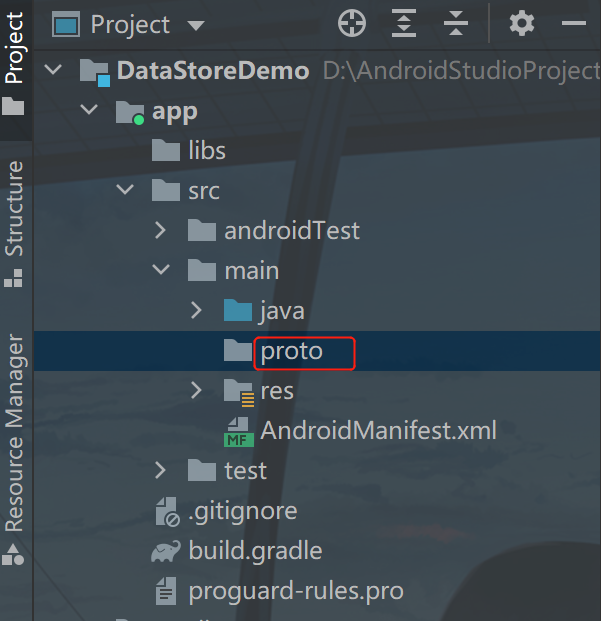Screen dimensions: 601x621
Task: Collapse the app module node
Action: tap(89, 110)
